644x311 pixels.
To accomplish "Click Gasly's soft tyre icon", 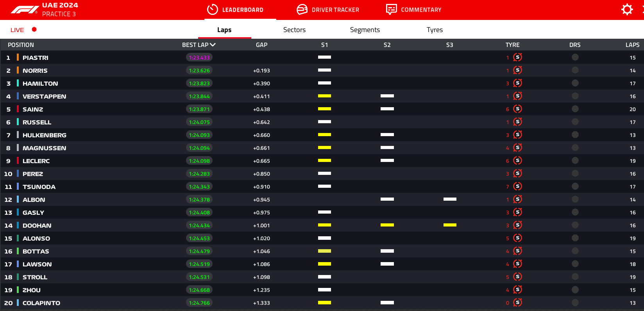I will click(x=517, y=212).
